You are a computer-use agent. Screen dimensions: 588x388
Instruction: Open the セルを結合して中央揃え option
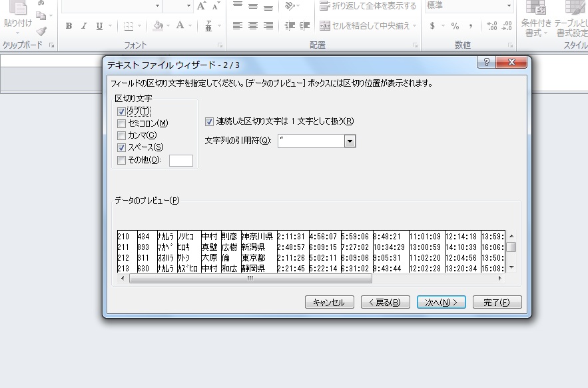368,26
